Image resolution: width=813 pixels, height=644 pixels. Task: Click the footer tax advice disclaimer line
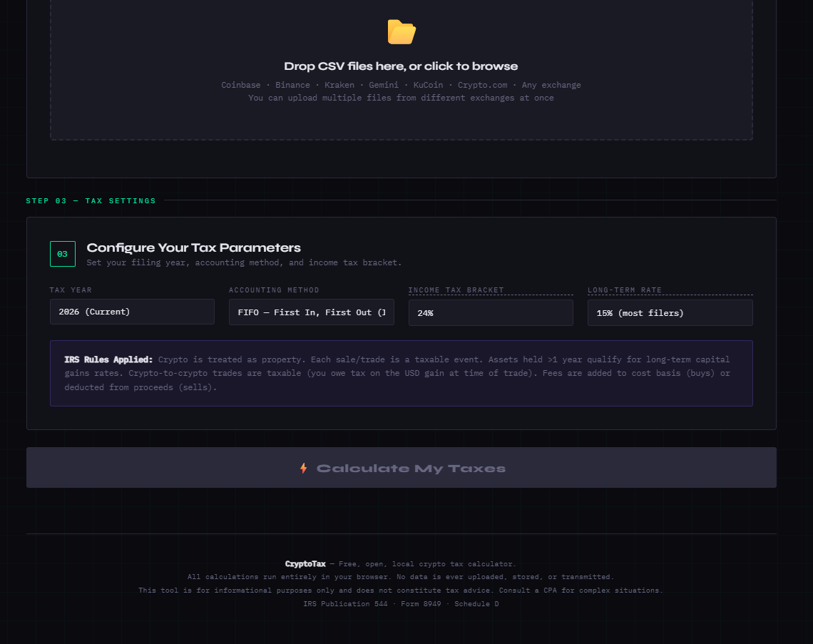point(401,591)
